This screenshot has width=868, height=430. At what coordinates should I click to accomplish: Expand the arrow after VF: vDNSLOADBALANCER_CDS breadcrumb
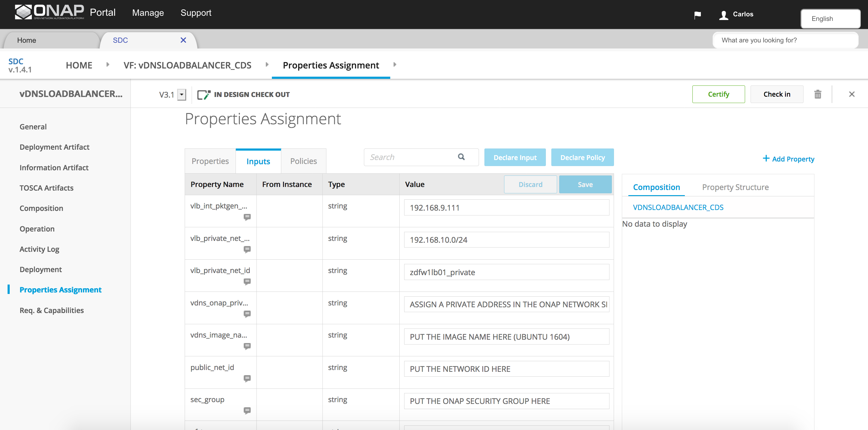[x=267, y=65]
